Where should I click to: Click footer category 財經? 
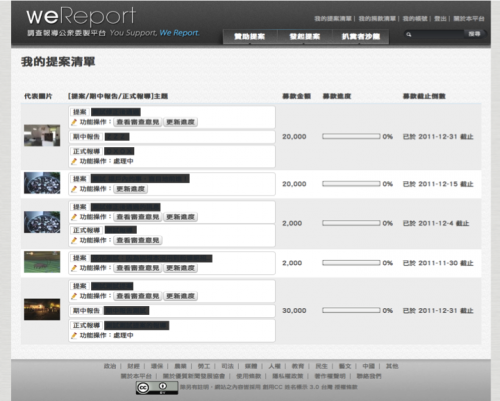click(x=133, y=366)
